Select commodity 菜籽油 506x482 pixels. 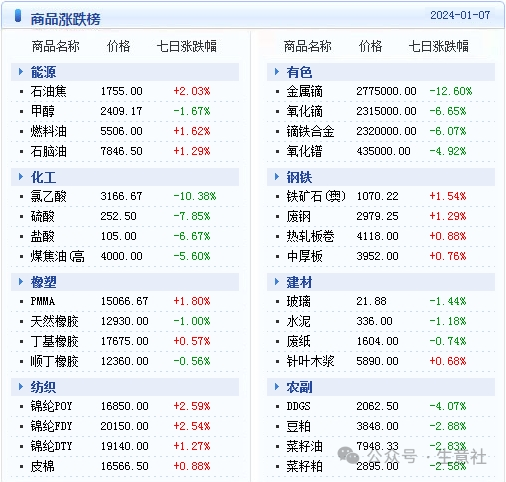305,446
